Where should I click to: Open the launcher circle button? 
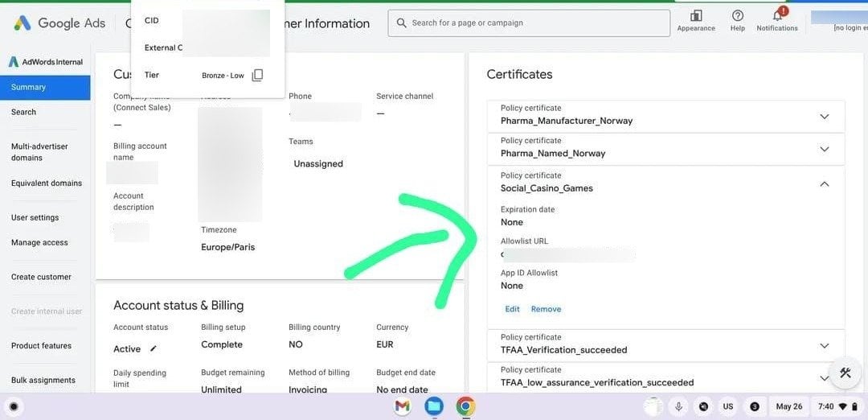[x=14, y=406]
